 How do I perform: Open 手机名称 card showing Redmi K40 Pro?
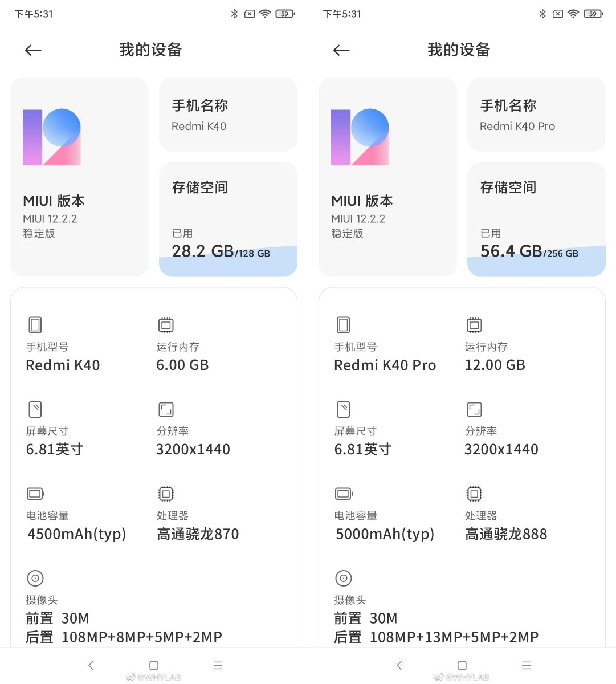(x=536, y=115)
